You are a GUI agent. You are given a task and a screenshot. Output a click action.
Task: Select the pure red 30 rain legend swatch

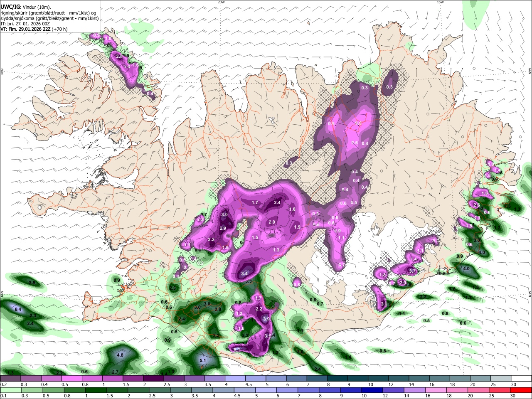[521, 390]
